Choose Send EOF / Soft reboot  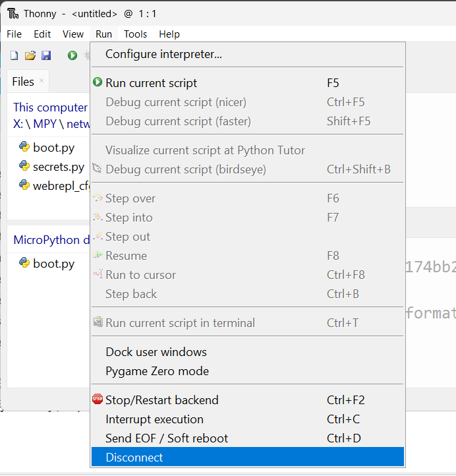tap(248, 438)
